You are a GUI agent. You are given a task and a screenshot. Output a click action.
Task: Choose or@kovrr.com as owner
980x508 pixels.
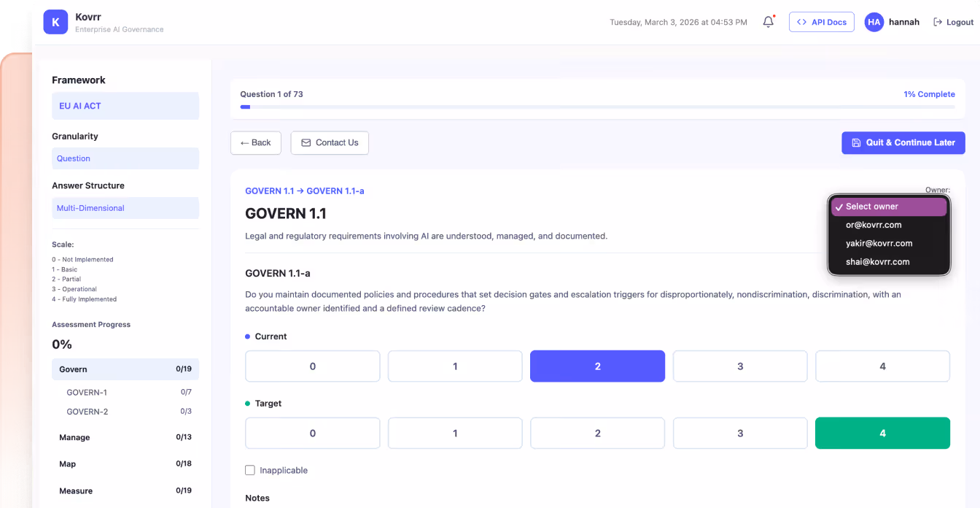(x=889, y=225)
